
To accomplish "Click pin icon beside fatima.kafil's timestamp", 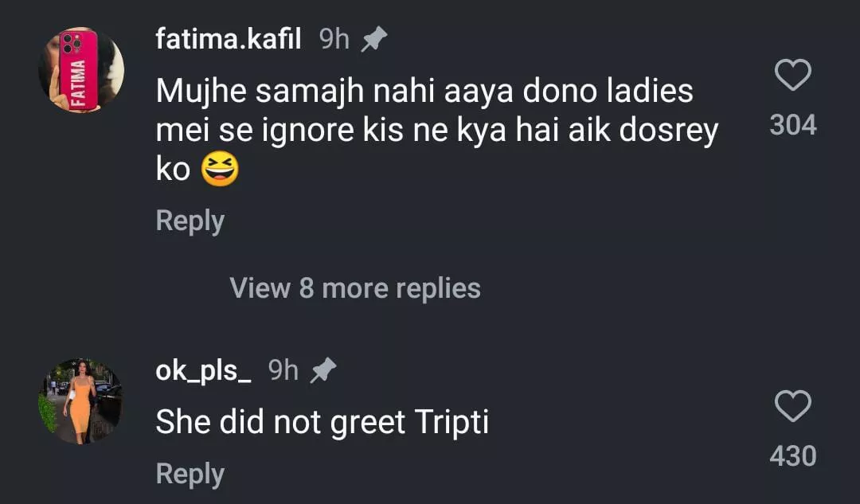I will pos(373,40).
